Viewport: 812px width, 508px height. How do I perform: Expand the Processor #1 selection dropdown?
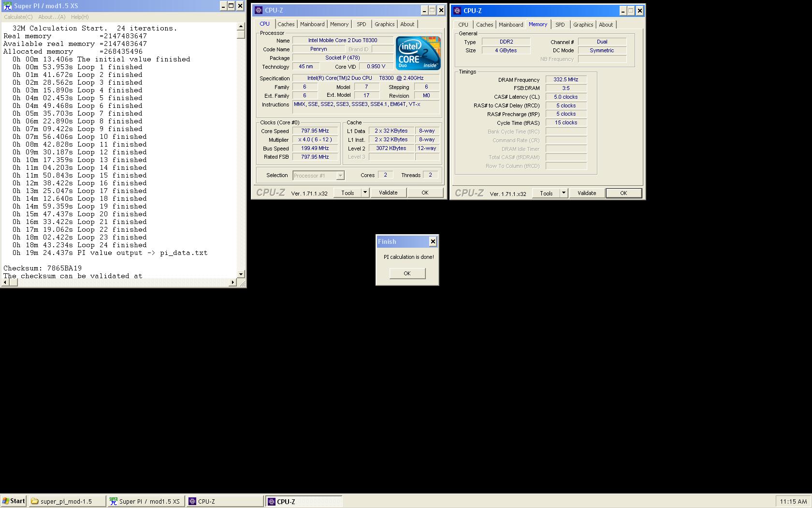point(340,176)
